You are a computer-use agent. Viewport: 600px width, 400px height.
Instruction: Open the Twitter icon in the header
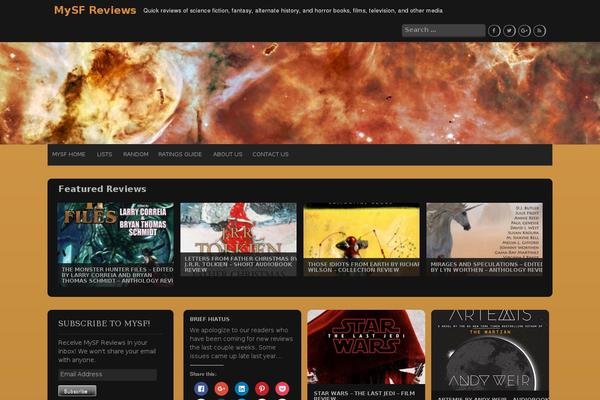click(x=509, y=31)
